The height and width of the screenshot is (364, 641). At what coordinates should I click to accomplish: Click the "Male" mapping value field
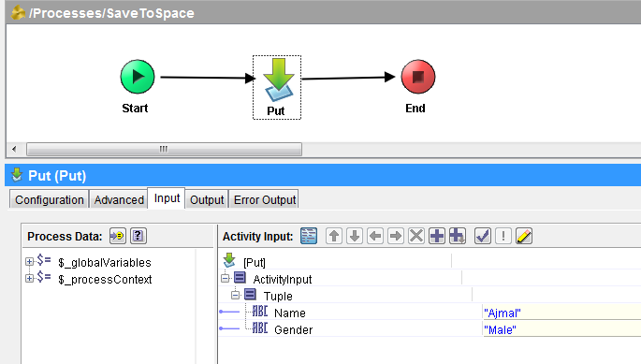point(561,329)
